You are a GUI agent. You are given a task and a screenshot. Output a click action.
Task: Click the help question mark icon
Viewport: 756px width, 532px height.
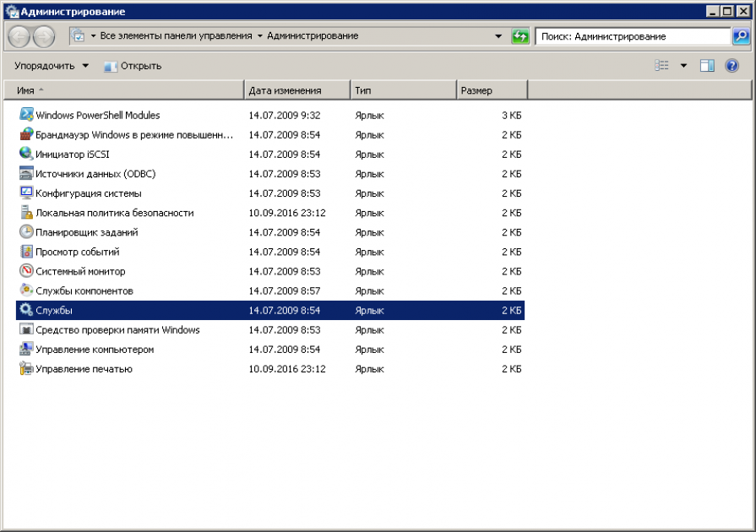[x=732, y=66]
